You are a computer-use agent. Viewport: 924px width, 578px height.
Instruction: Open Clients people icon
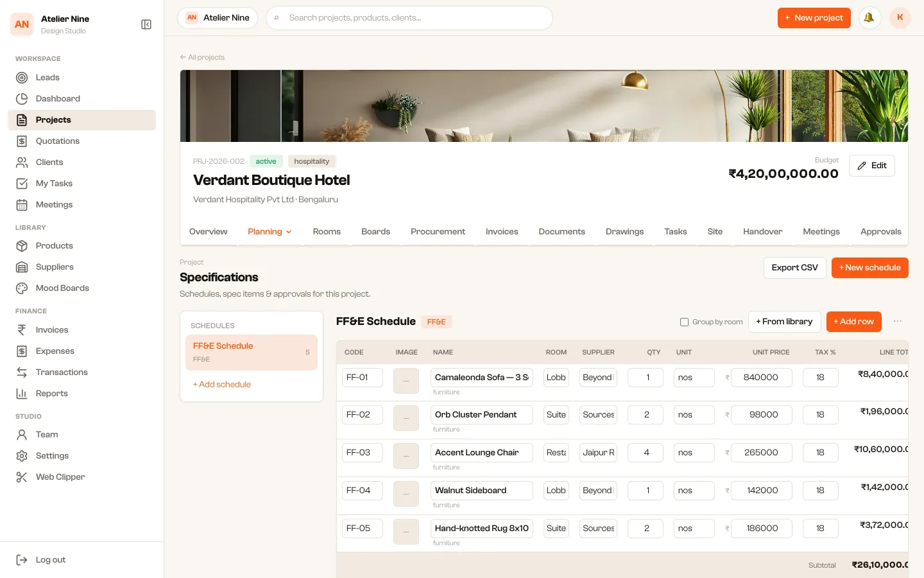[x=22, y=162]
